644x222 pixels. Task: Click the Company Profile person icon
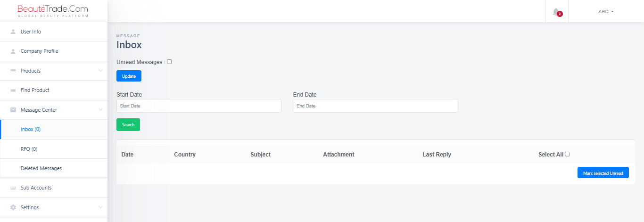click(x=13, y=51)
